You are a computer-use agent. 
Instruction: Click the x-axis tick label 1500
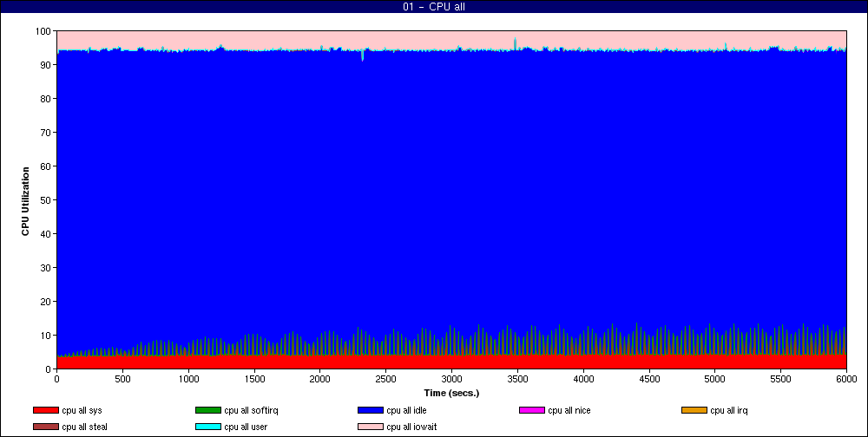tap(254, 379)
